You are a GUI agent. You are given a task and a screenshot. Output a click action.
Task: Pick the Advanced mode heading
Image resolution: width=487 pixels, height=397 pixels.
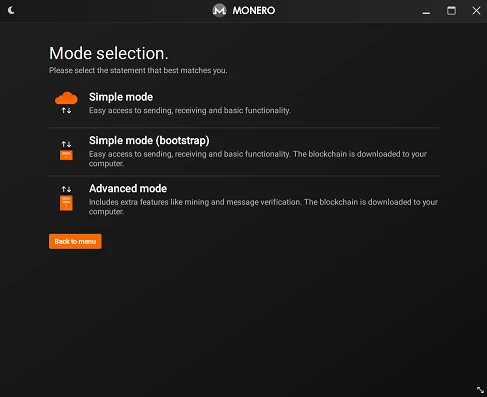(128, 188)
